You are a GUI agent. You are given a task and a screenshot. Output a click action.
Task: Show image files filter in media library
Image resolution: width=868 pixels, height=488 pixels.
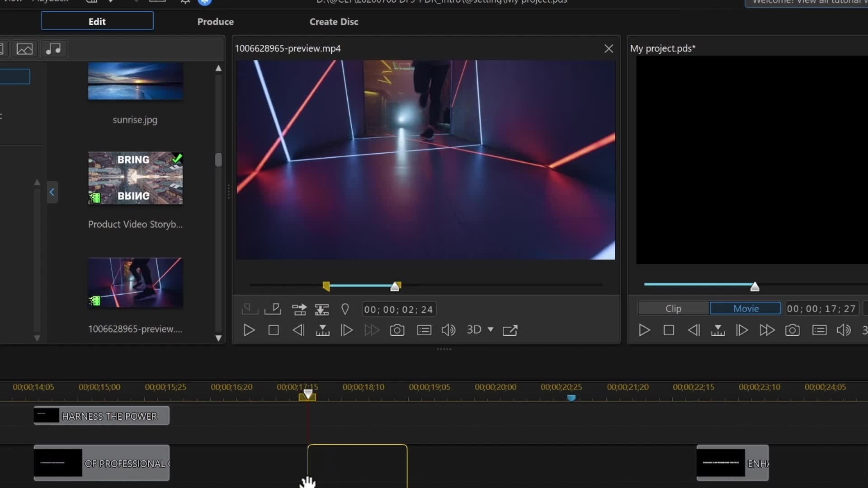[24, 49]
